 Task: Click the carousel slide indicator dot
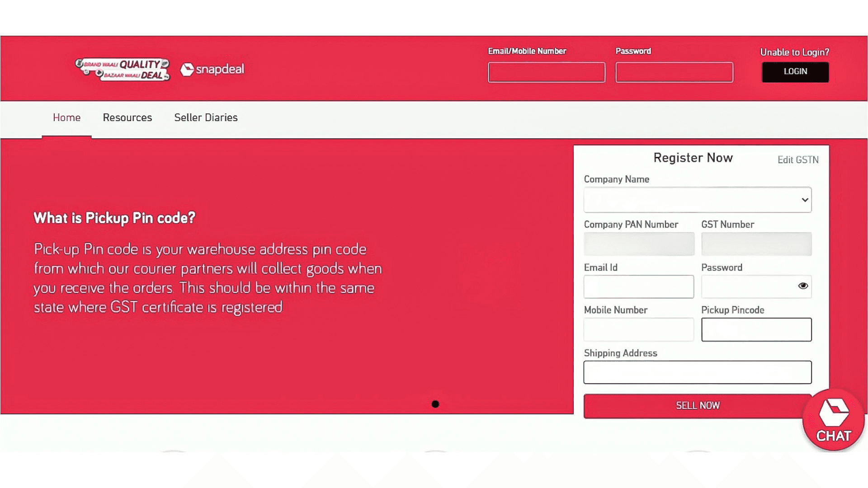pyautogui.click(x=435, y=404)
